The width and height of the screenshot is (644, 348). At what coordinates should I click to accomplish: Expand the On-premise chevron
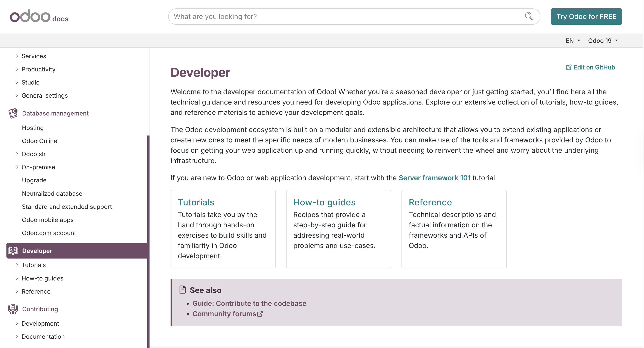(x=17, y=167)
